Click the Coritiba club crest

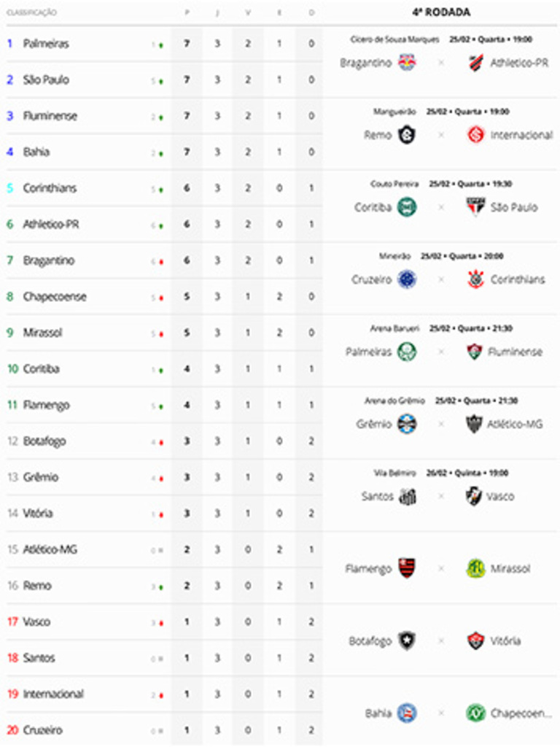(407, 207)
